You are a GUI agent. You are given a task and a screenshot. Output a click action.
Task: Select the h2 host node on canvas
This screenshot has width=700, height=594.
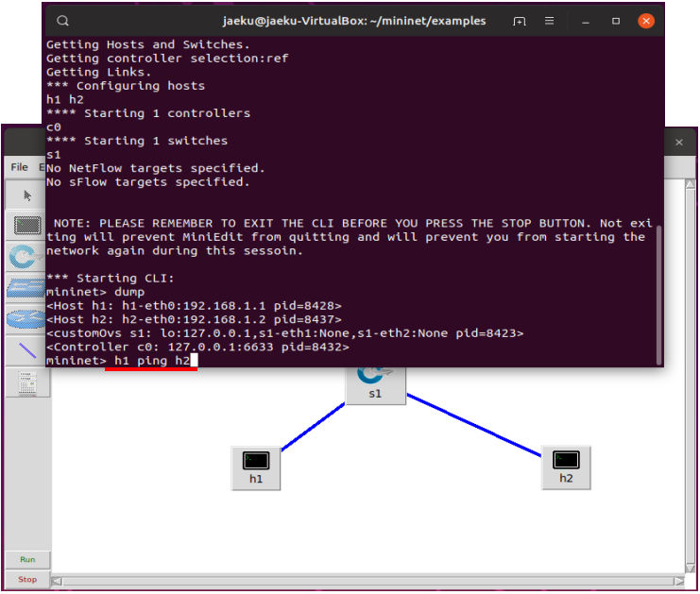coord(566,467)
